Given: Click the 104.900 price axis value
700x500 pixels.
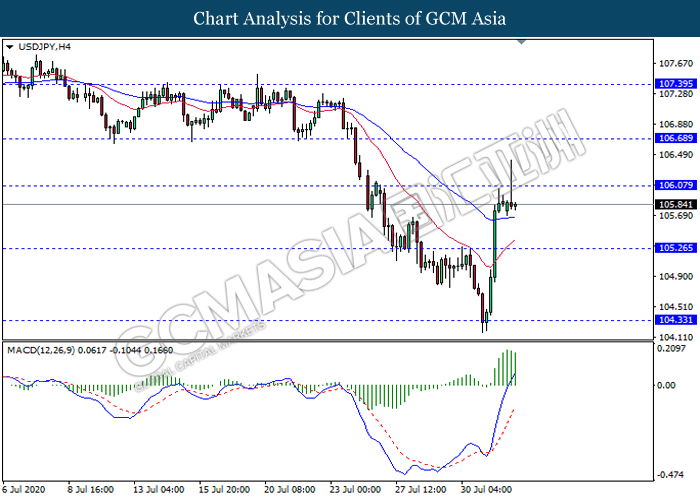Looking at the screenshot, I should (676, 277).
